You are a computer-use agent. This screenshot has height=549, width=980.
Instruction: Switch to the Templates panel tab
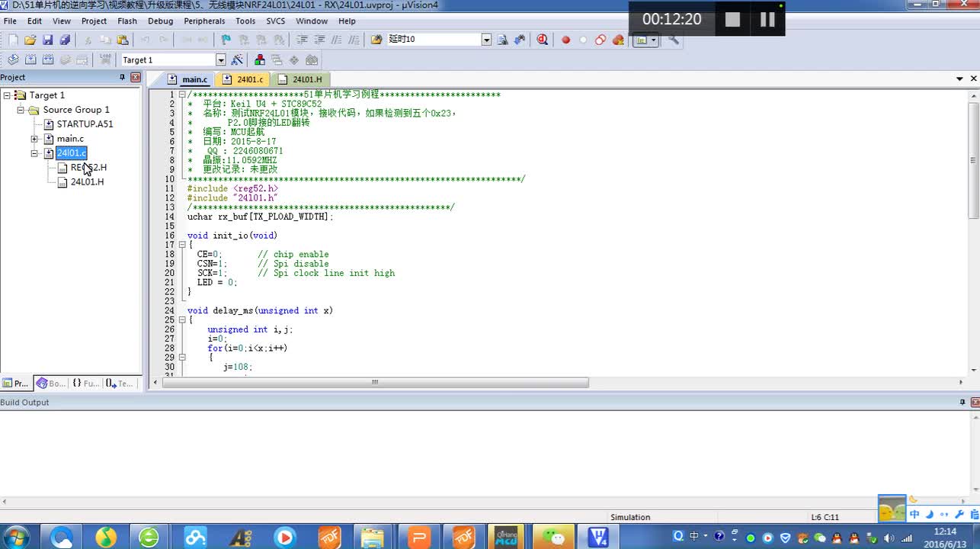(x=120, y=384)
